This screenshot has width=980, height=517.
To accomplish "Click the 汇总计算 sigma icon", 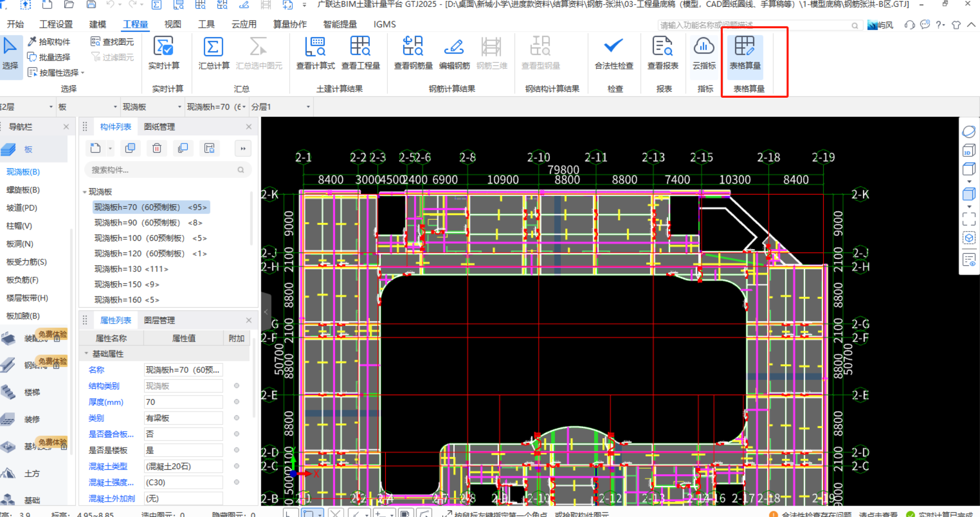I will pyautogui.click(x=213, y=47).
